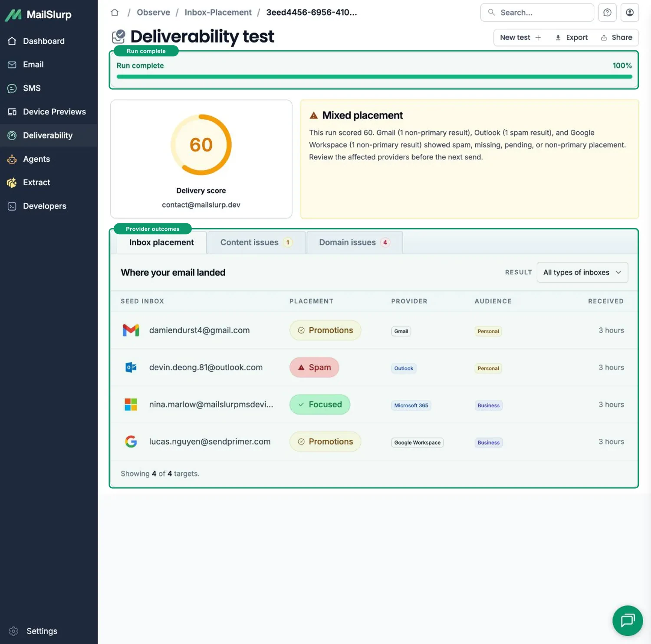
Task: Click the Run complete progress bar
Action: pyautogui.click(x=374, y=77)
